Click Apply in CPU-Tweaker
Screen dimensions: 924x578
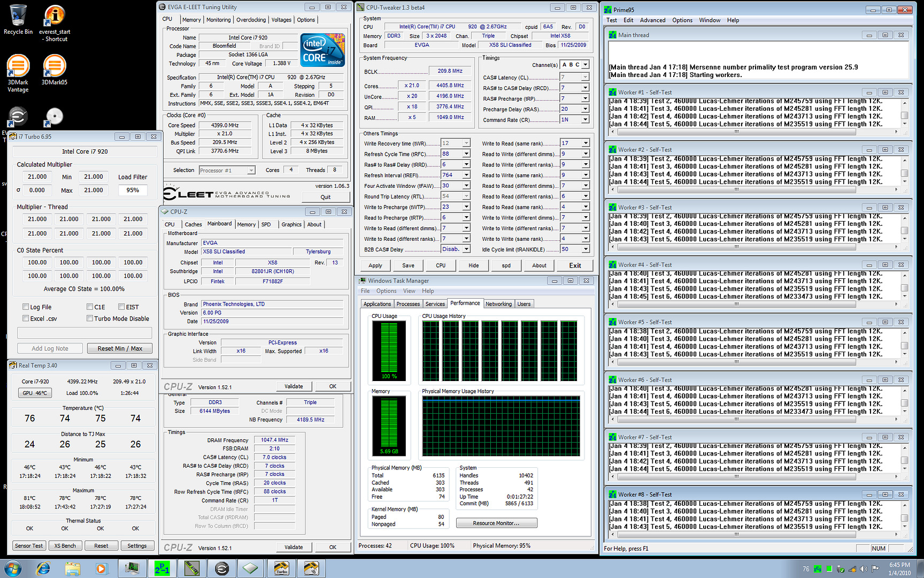[x=375, y=265]
